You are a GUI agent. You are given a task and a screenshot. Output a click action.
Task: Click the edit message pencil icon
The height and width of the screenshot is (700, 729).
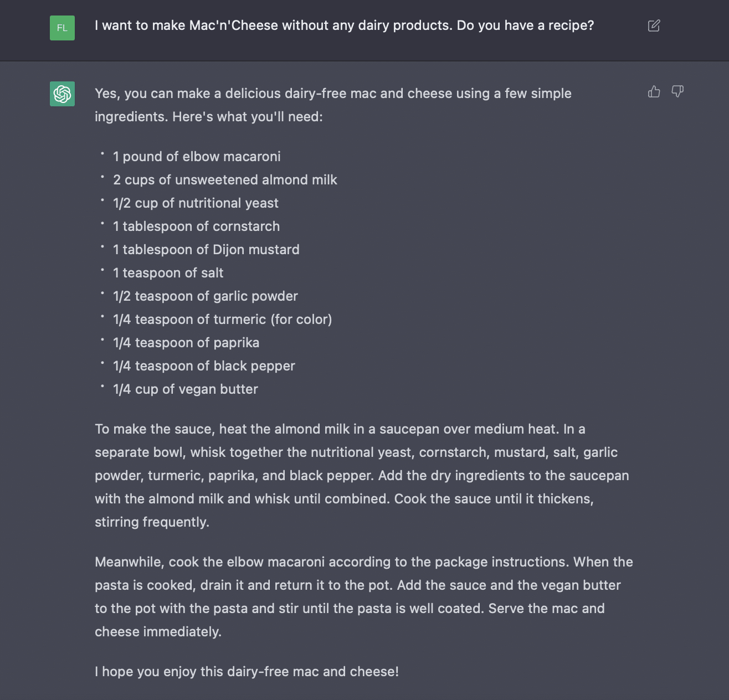pyautogui.click(x=654, y=25)
